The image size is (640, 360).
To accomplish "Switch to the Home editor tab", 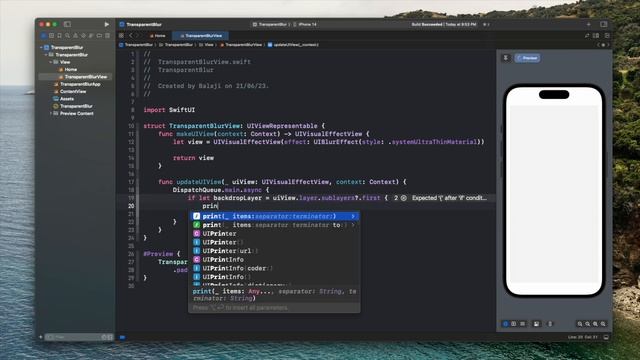I will click(x=158, y=36).
